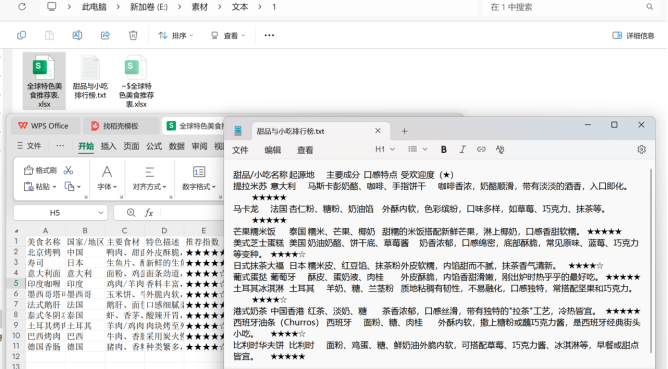The height and width of the screenshot is (369, 668).
Task: Click the plus icon to add Notepad tab
Action: coord(404,131)
